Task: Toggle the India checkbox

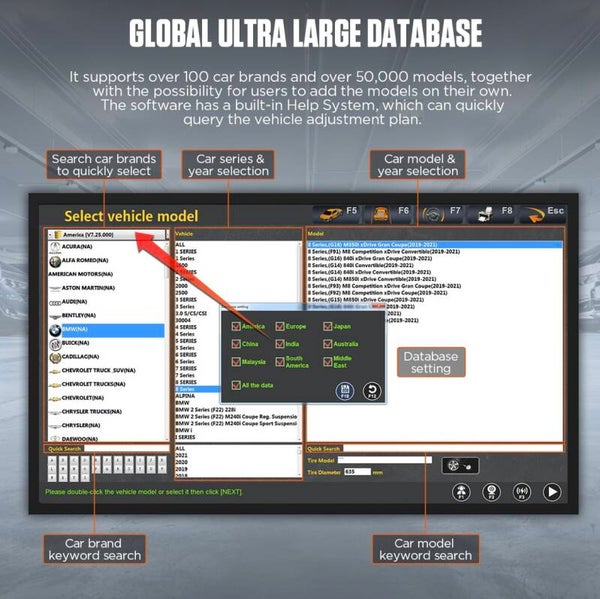Action: (x=280, y=344)
